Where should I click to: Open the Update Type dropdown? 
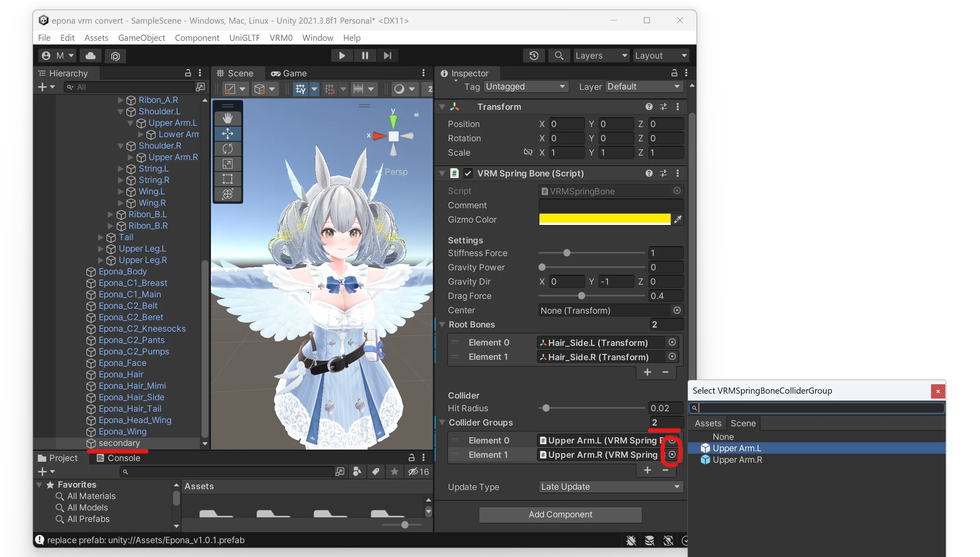611,487
